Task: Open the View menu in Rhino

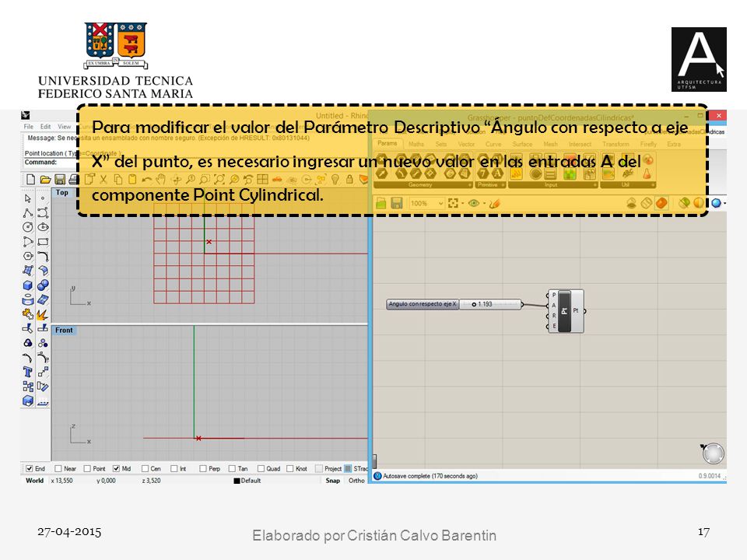Action: click(x=65, y=127)
